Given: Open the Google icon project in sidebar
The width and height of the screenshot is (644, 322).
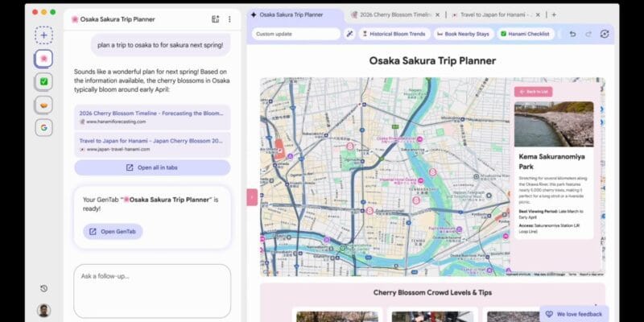Looking at the screenshot, I should (43, 128).
